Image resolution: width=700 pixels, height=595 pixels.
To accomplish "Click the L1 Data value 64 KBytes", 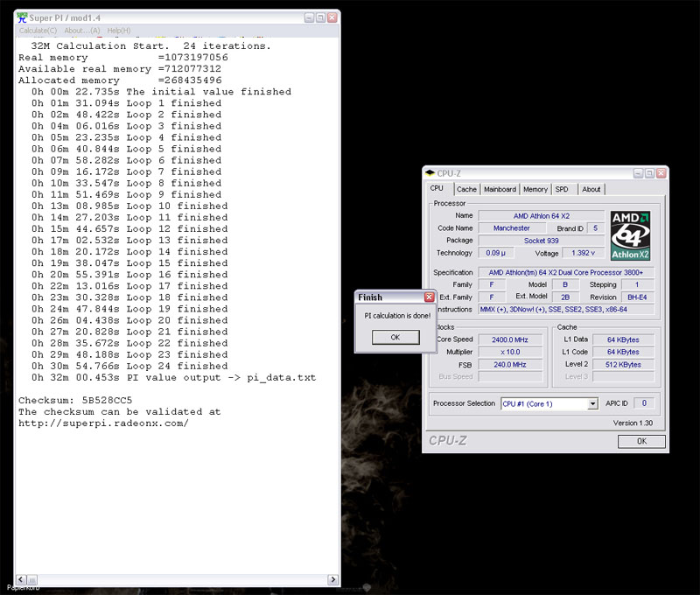I will (623, 339).
